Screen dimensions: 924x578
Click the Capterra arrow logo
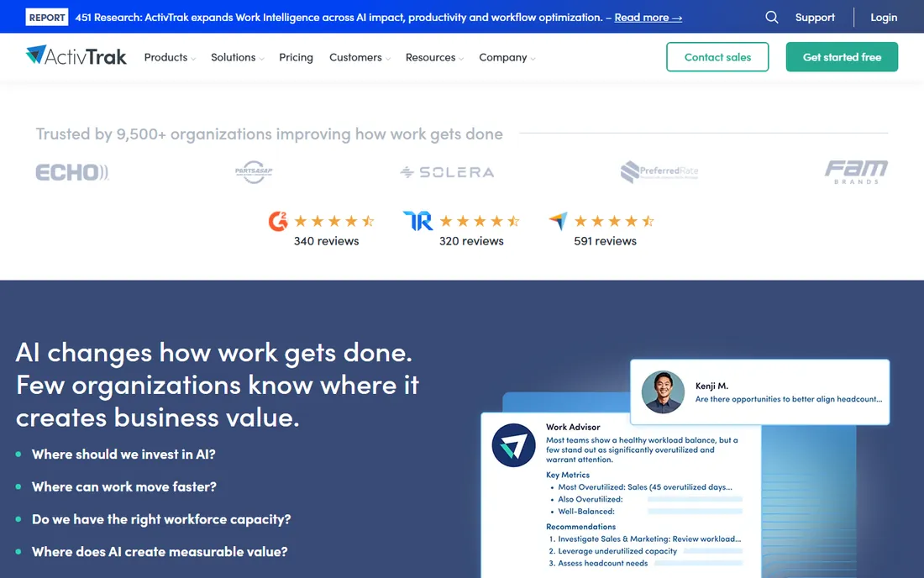click(x=558, y=221)
